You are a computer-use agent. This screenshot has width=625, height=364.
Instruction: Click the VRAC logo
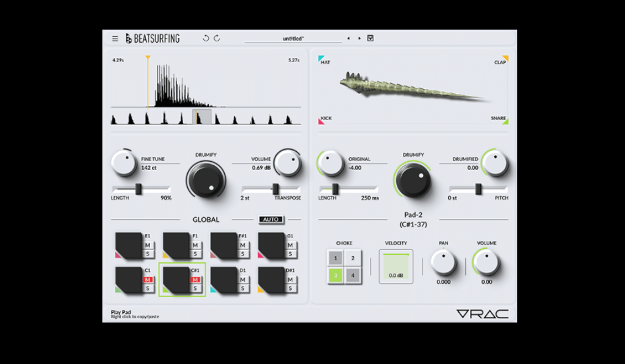483,314
